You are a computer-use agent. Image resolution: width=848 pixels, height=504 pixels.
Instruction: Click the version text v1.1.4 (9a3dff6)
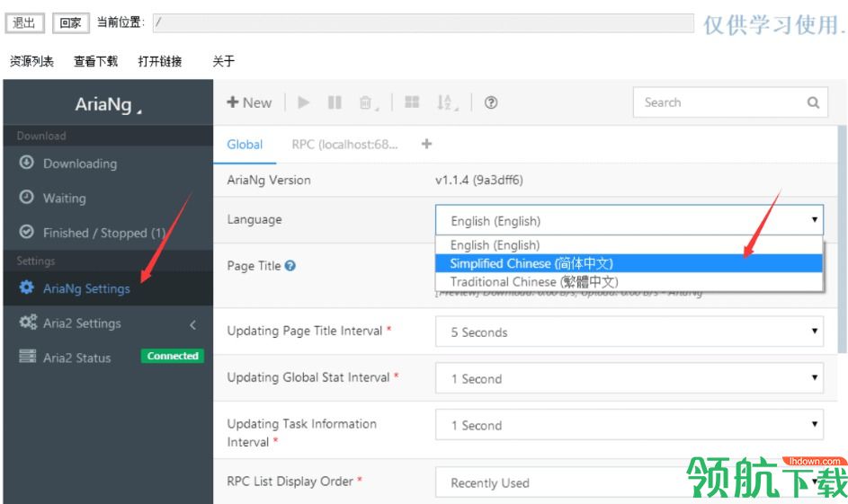(478, 180)
